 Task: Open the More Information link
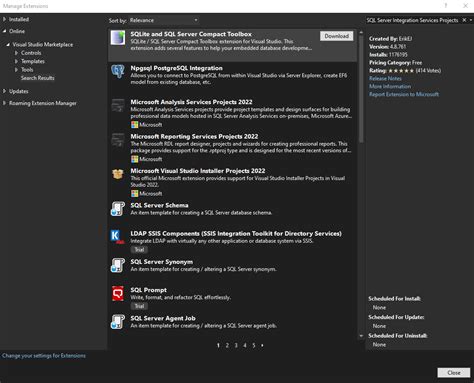tap(390, 86)
